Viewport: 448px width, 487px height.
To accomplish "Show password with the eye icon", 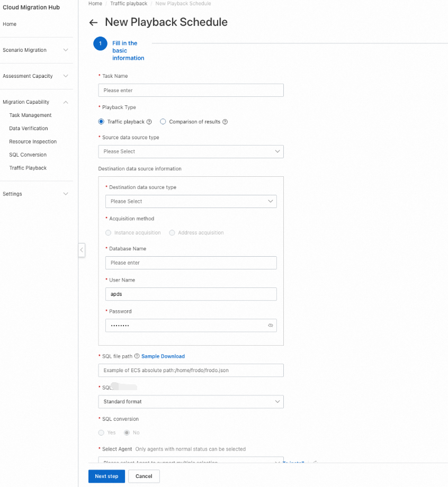I will pos(271,326).
